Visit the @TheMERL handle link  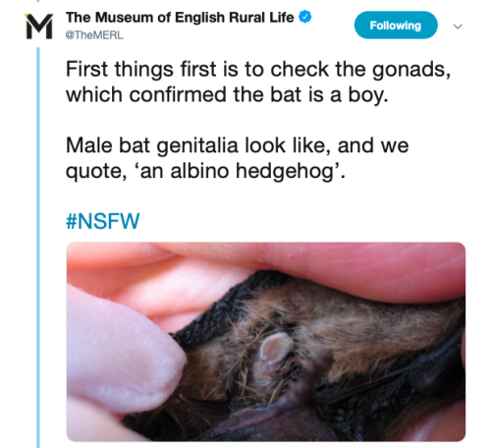pyautogui.click(x=94, y=35)
